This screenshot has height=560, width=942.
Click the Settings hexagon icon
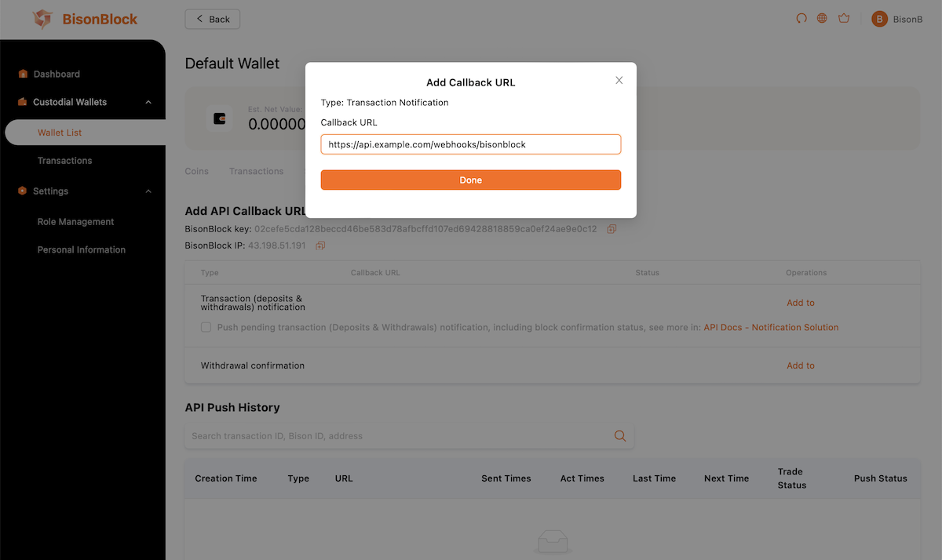pyautogui.click(x=23, y=191)
